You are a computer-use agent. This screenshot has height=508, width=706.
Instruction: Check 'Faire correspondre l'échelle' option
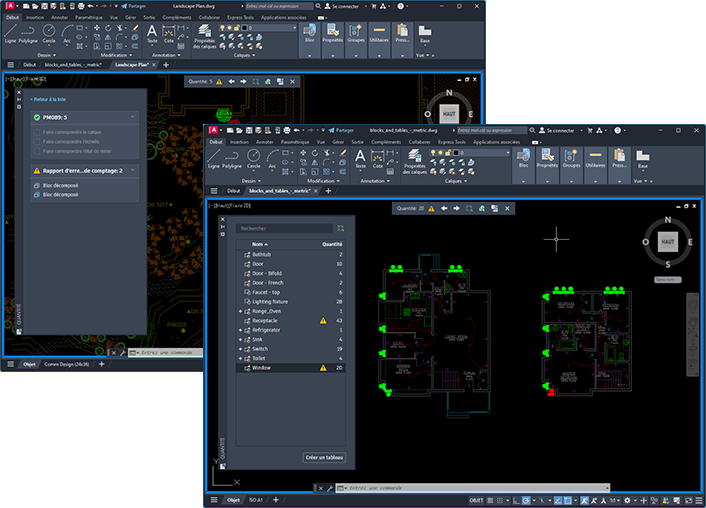37,142
